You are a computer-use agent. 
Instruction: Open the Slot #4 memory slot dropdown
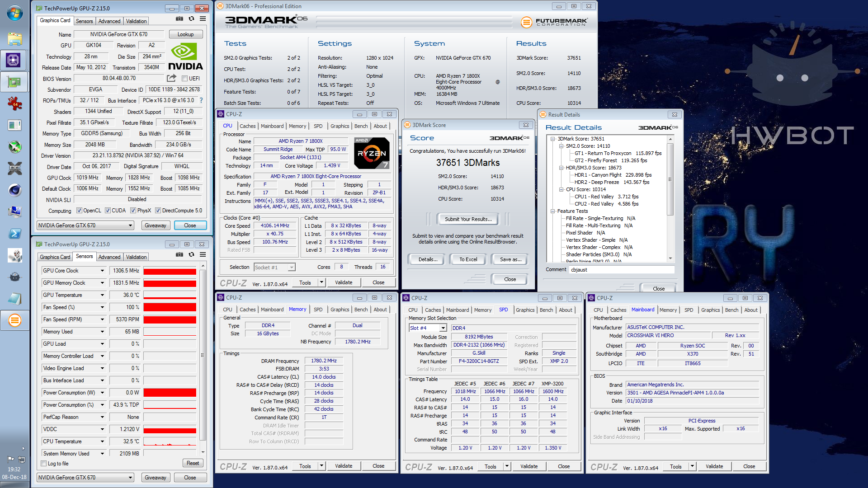(x=443, y=328)
